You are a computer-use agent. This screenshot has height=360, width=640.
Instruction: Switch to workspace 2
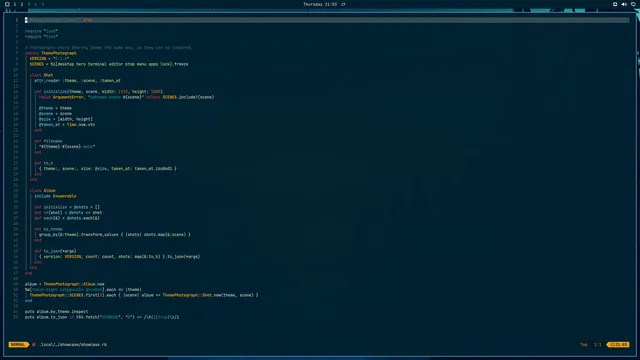tap(22, 4)
